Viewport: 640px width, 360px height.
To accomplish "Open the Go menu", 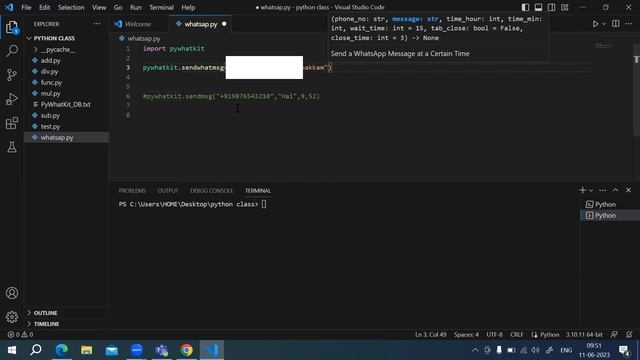I will [118, 7].
